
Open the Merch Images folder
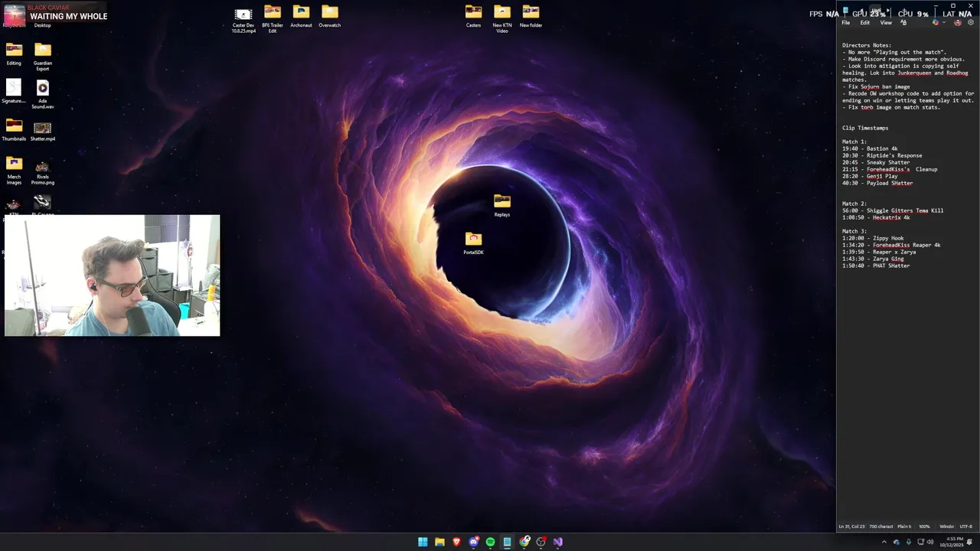pos(14,171)
